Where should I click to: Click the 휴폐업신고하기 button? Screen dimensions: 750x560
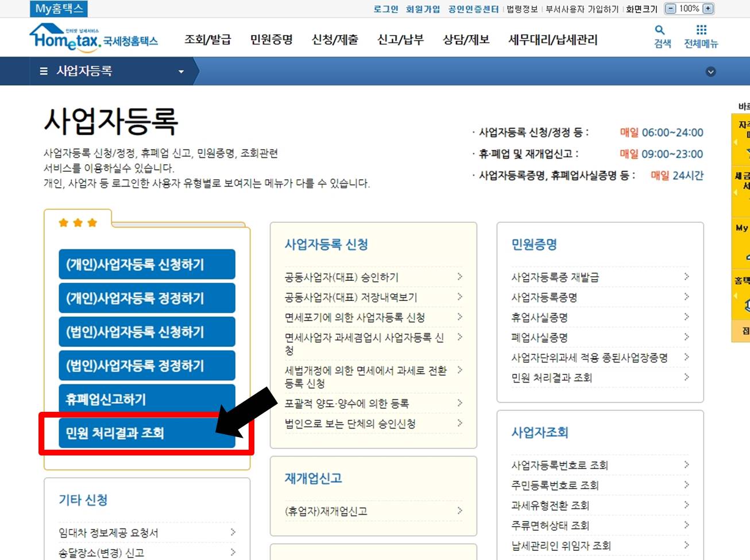147,399
